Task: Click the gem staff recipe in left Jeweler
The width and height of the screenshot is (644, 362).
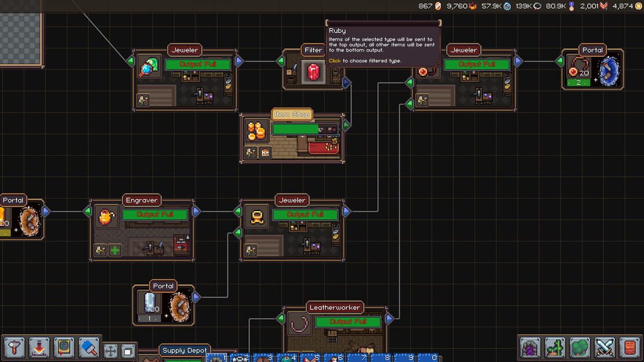Action: click(x=149, y=67)
